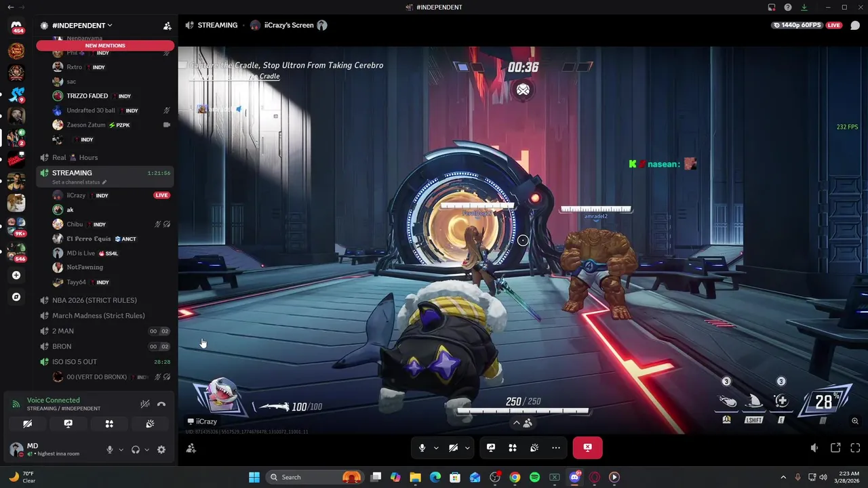Toggle noise suppression in Voice Connected panel
Image resolution: width=868 pixels, height=488 pixels.
click(x=145, y=404)
